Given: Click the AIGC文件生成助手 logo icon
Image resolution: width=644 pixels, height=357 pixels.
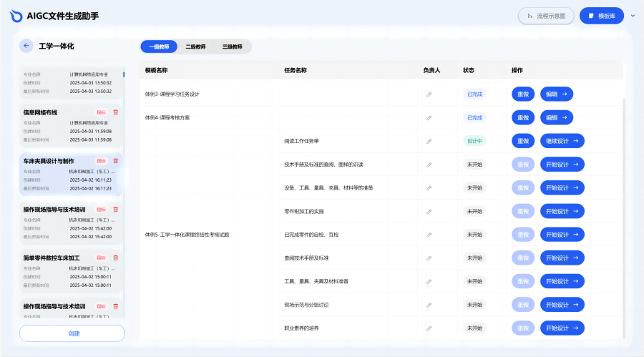Looking at the screenshot, I should [16, 16].
